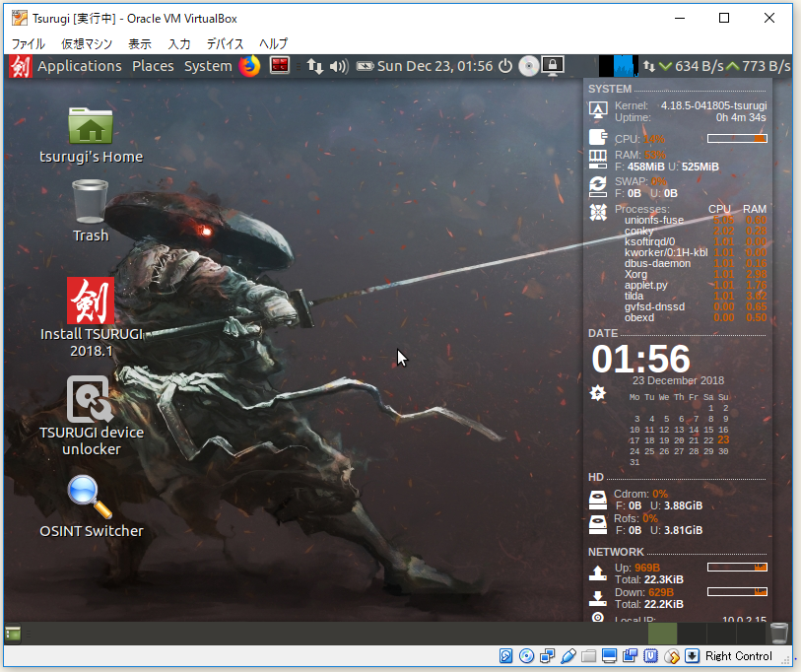Viewport: 801px width, 672px height.
Task: Click the trash applet in the bottom panel
Action: [779, 634]
